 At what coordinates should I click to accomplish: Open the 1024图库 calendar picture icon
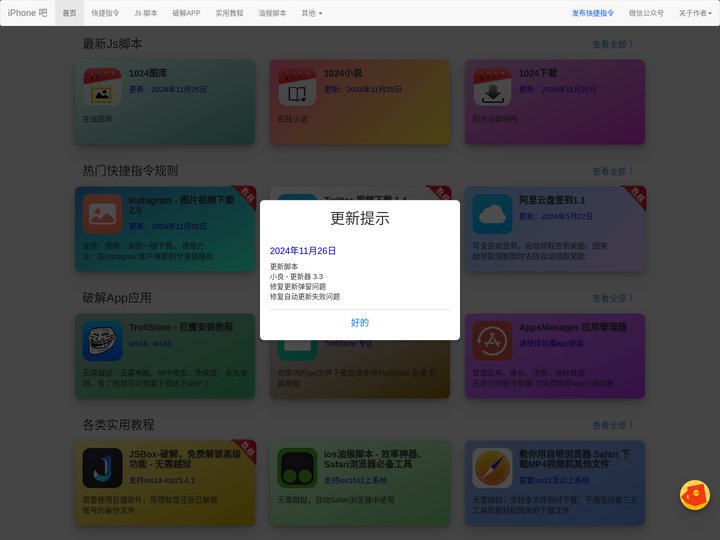point(102,87)
